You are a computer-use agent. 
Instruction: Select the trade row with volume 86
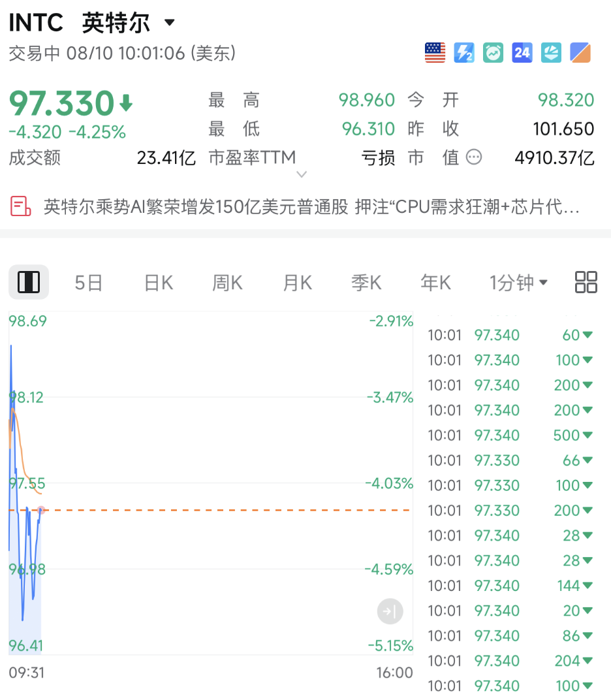(510, 636)
